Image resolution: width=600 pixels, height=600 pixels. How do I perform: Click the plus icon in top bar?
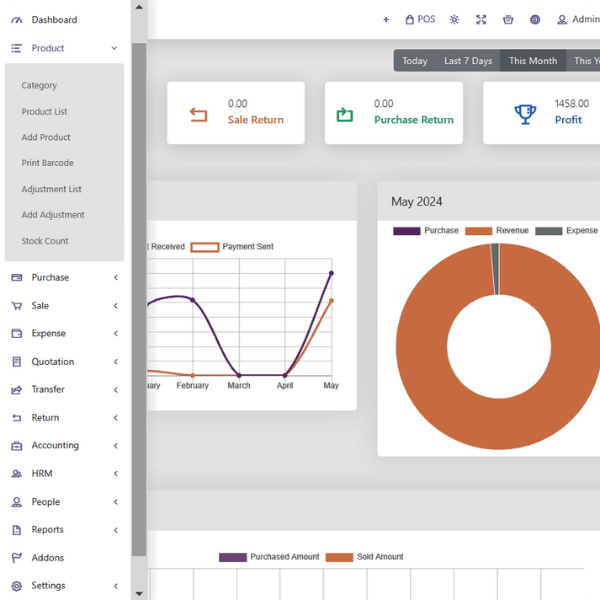point(386,19)
